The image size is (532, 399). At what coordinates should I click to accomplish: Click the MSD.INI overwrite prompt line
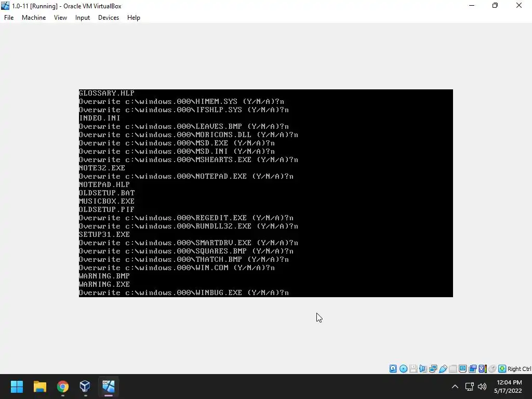177,151
